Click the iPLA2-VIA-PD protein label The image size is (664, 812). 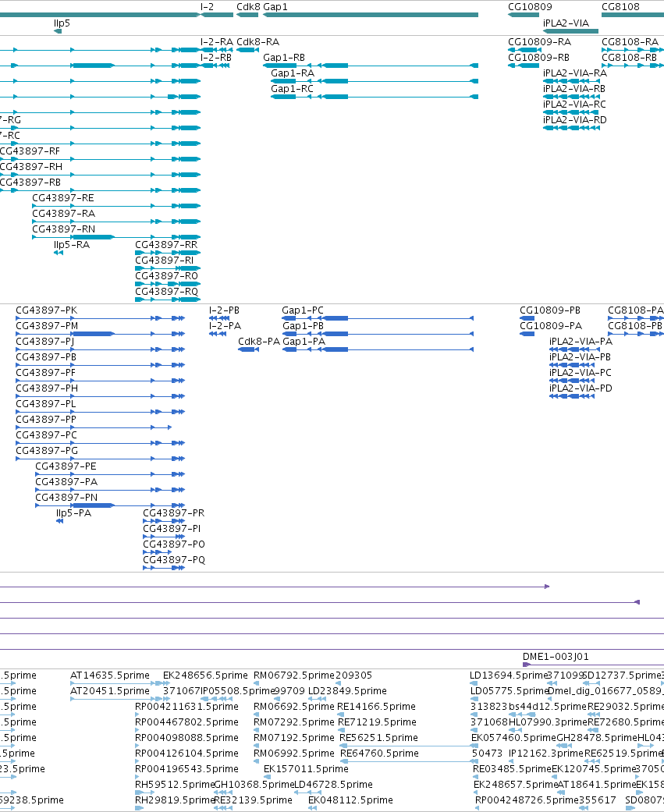(581, 388)
